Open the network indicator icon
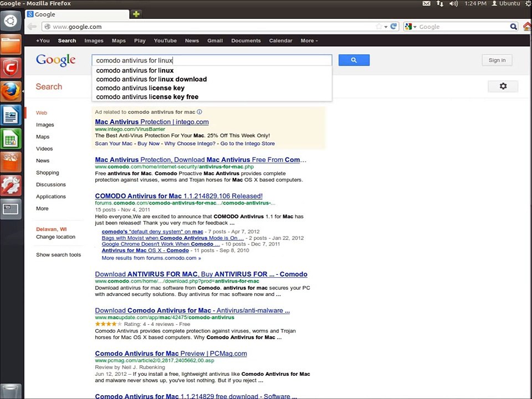The width and height of the screenshot is (532, 399). coord(439,3)
